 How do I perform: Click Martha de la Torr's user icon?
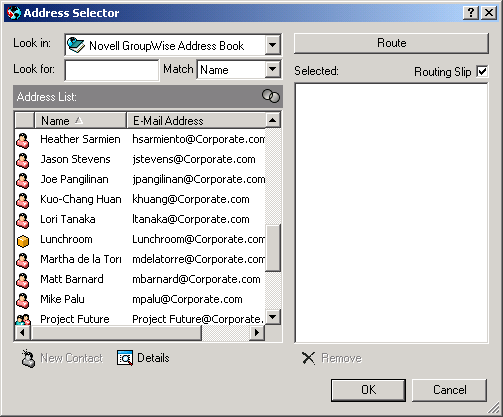click(23, 260)
